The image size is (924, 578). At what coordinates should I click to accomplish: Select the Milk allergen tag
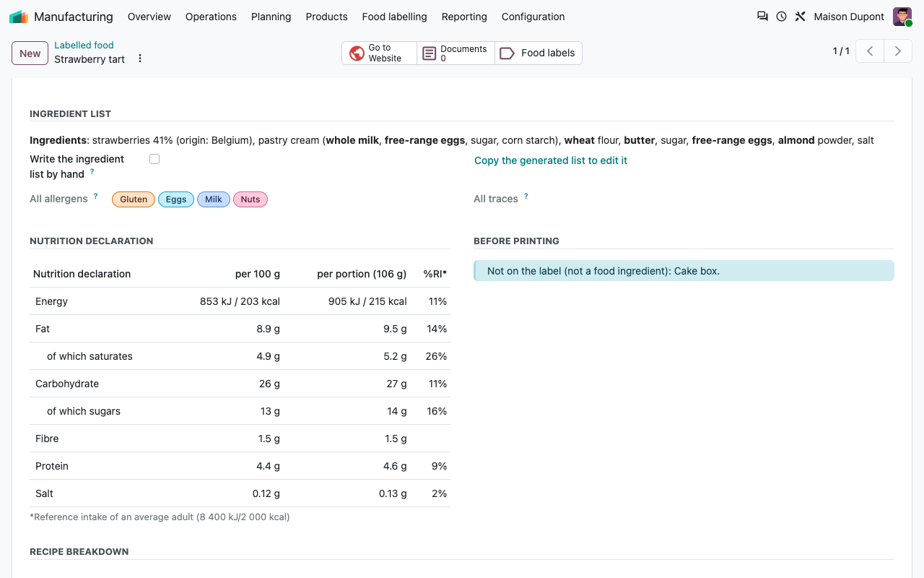point(214,199)
